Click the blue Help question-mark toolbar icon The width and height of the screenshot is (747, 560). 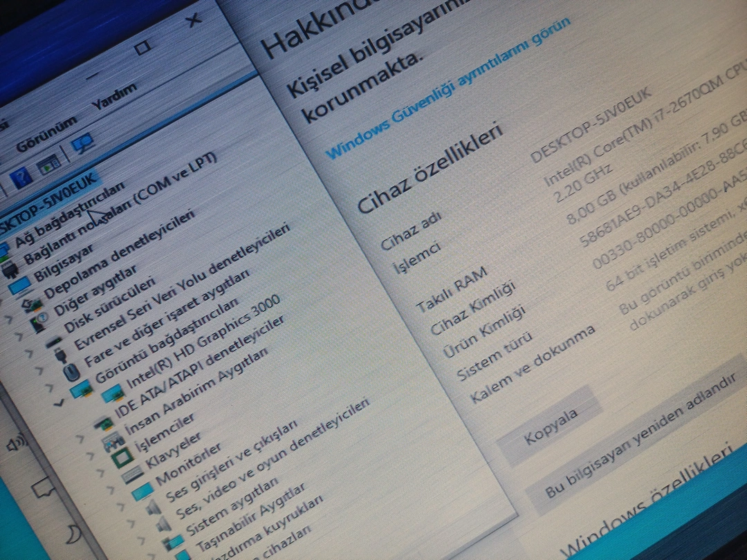[20, 180]
